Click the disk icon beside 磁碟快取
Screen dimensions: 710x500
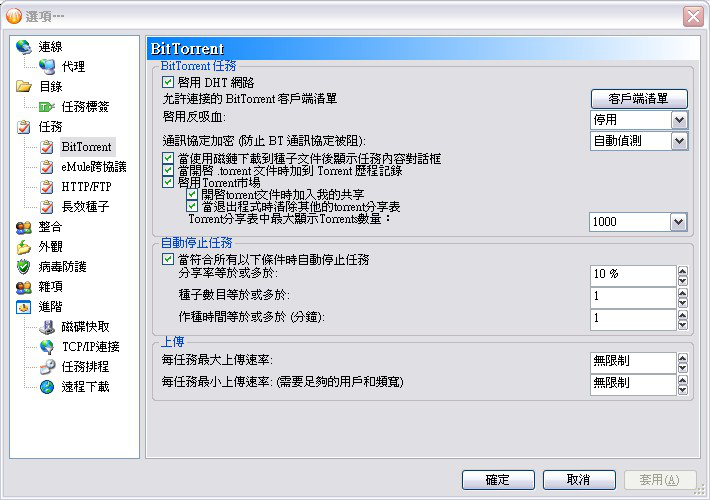[47, 327]
